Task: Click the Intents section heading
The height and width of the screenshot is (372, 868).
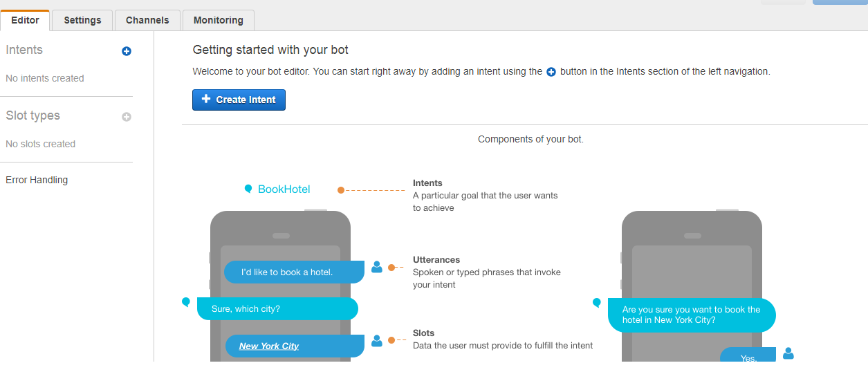Action: click(x=24, y=50)
